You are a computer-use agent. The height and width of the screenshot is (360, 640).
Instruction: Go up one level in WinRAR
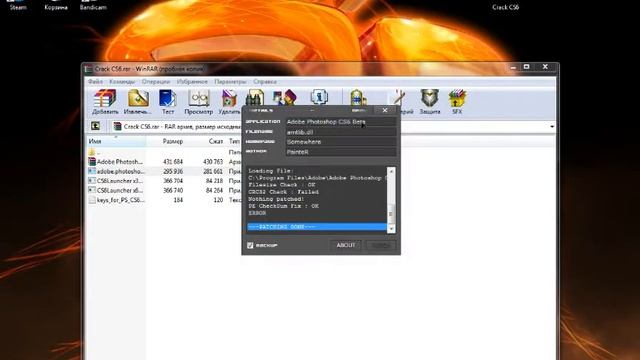(x=96, y=126)
